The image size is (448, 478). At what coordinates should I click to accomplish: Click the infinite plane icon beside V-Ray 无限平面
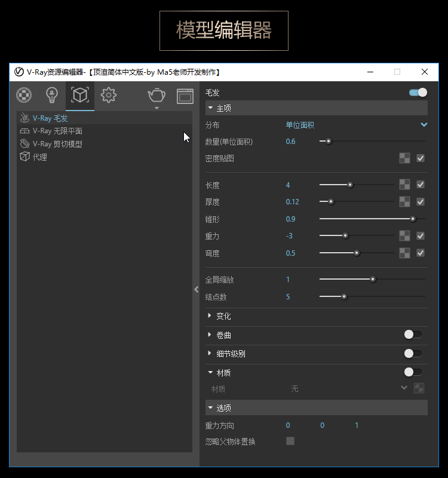pyautogui.click(x=24, y=131)
